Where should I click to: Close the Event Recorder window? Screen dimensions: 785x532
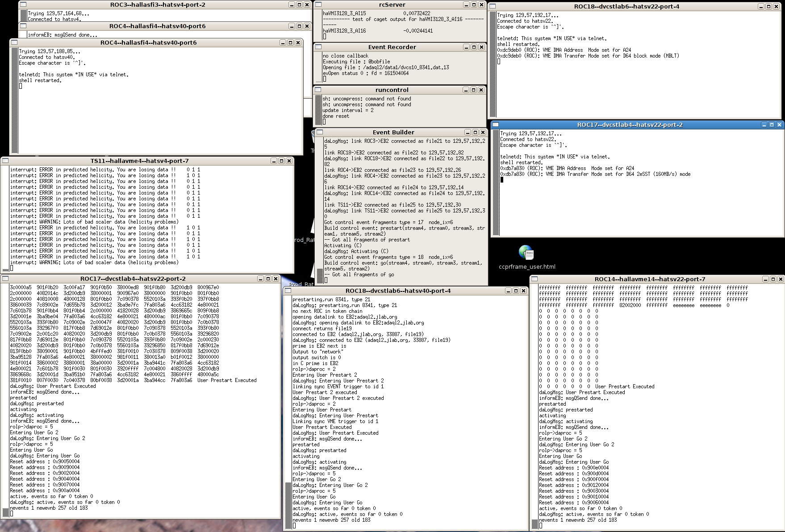point(481,47)
